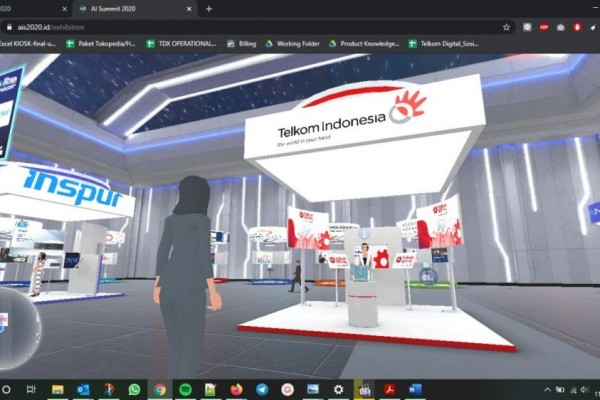Open a new browser tab

[x=209, y=9]
